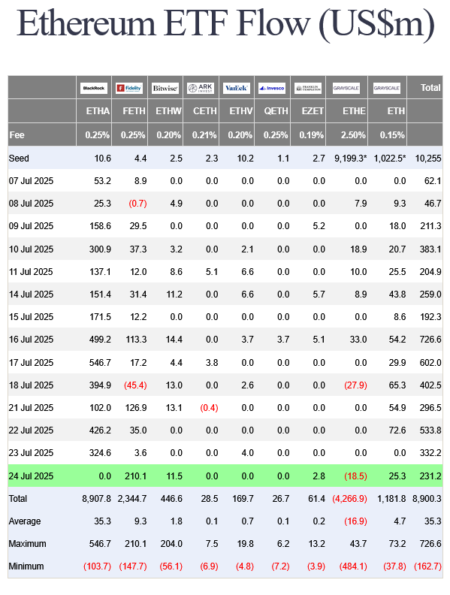Click the Invesco logo

[x=272, y=88]
